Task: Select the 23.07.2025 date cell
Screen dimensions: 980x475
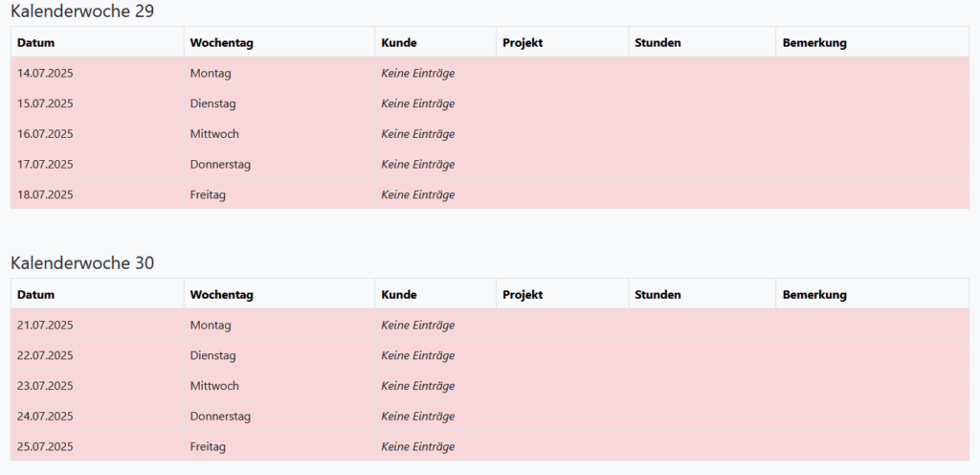Action: pos(45,387)
